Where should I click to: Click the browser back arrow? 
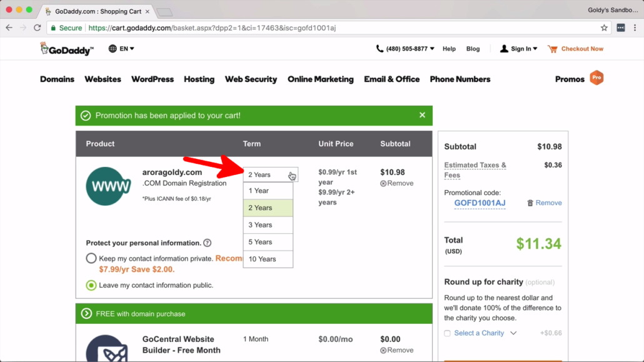9,28
